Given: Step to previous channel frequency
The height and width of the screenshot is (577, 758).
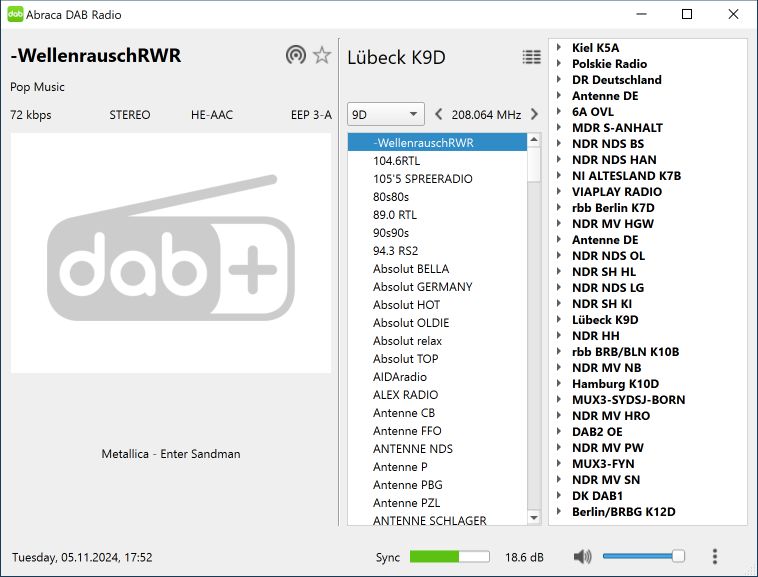Looking at the screenshot, I should coord(439,114).
